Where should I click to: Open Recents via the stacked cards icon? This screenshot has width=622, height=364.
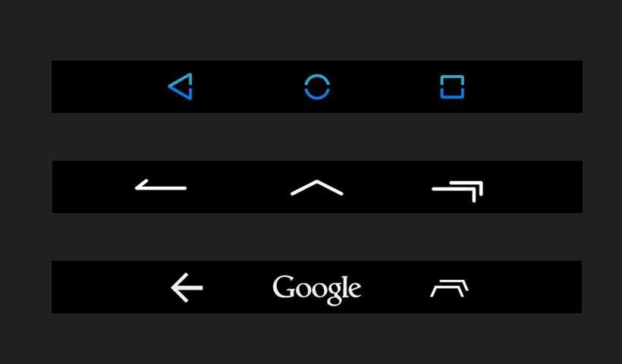coord(450,288)
